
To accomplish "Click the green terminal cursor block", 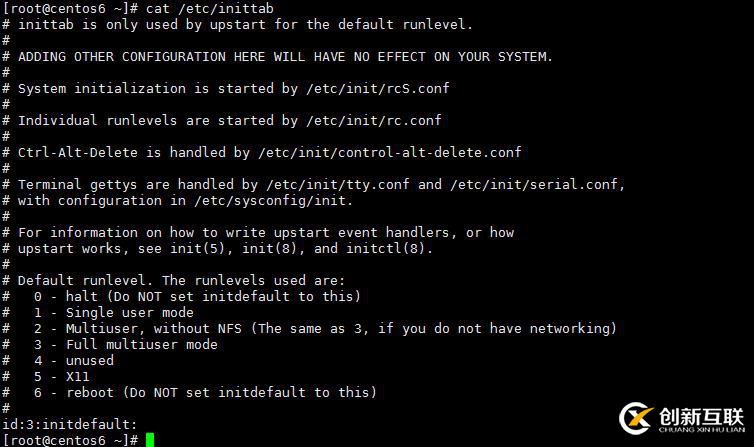I will coord(149,440).
